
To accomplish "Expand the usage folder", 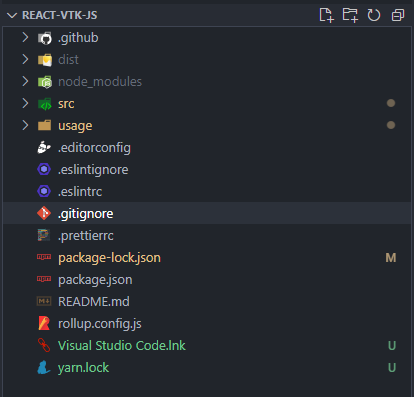I will [207, 125].
